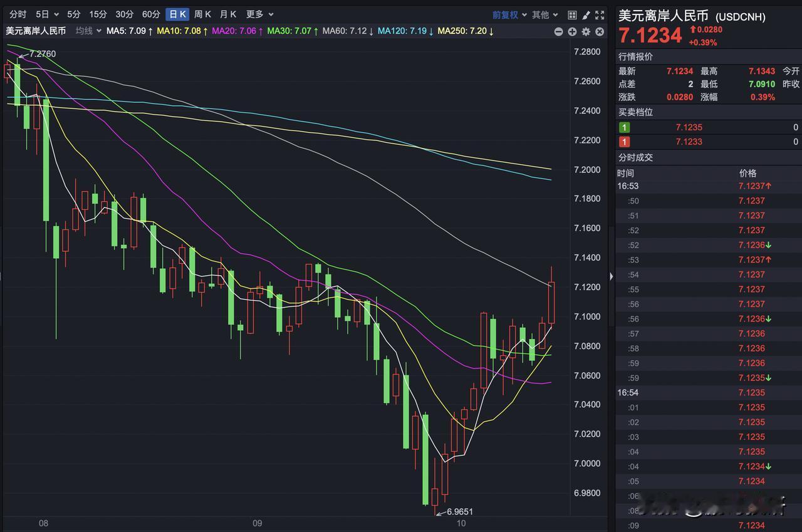Open the 5日 dropdown
This screenshot has width=802, height=532.
click(47, 14)
